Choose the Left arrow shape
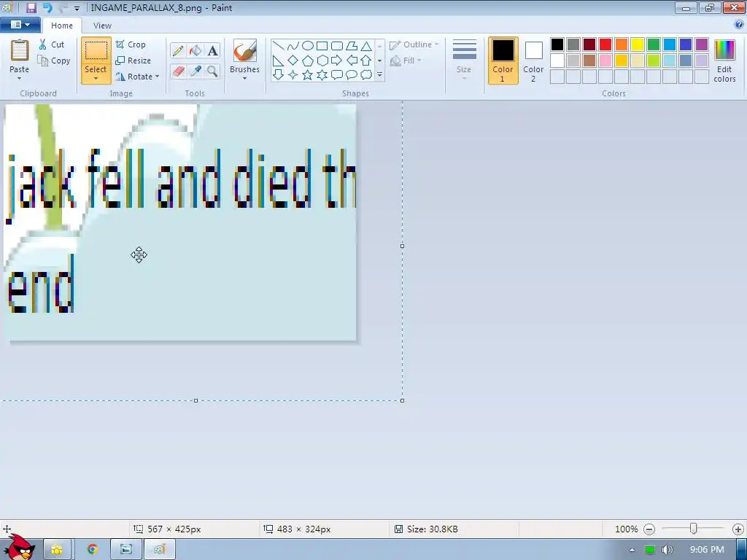 tap(352, 61)
